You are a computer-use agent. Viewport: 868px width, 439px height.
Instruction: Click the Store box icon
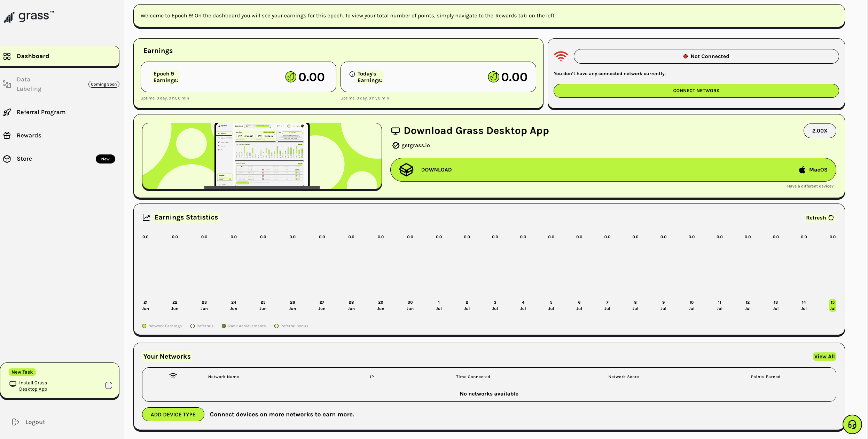pos(7,159)
